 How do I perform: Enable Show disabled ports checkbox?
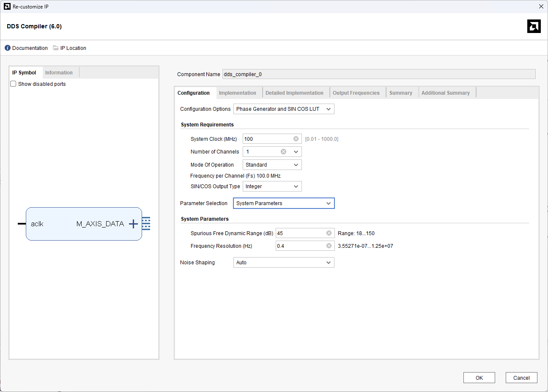[14, 84]
